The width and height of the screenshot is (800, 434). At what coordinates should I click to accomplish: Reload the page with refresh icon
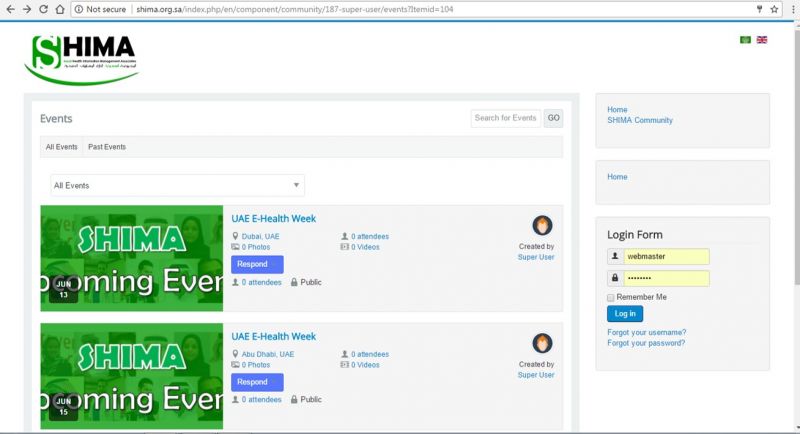click(x=43, y=9)
